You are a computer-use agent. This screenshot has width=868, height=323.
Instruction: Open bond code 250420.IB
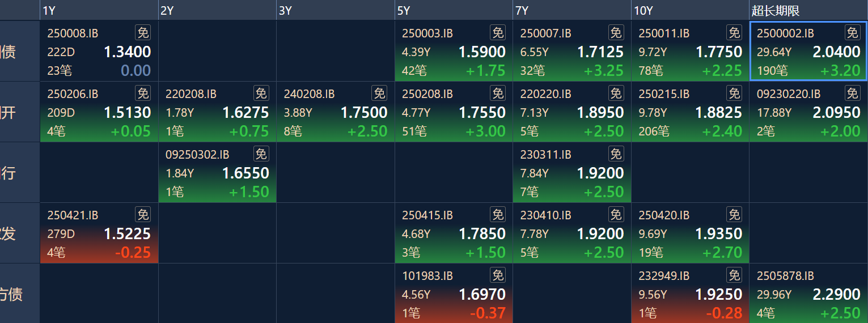coord(664,215)
